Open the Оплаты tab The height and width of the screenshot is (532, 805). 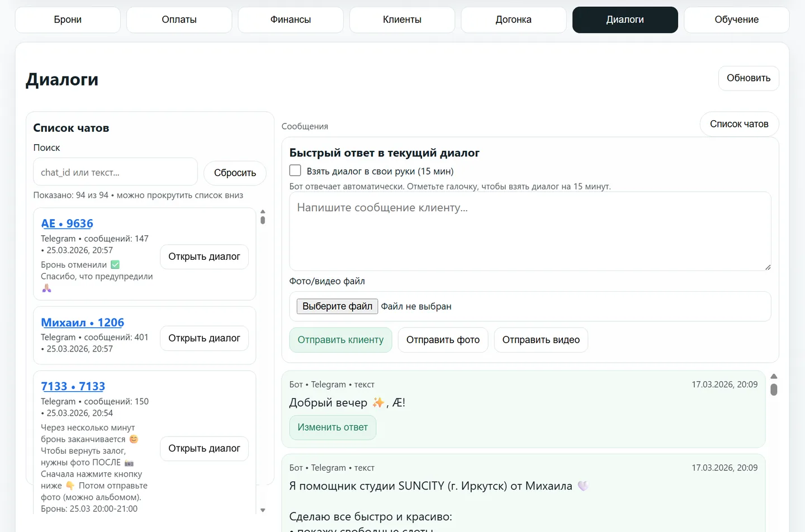pos(179,20)
